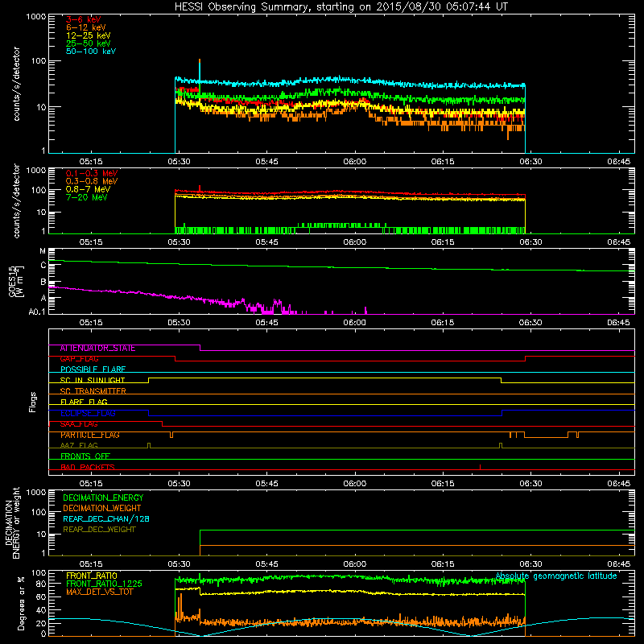Select the '3-6 keV' legend label

tap(84, 19)
